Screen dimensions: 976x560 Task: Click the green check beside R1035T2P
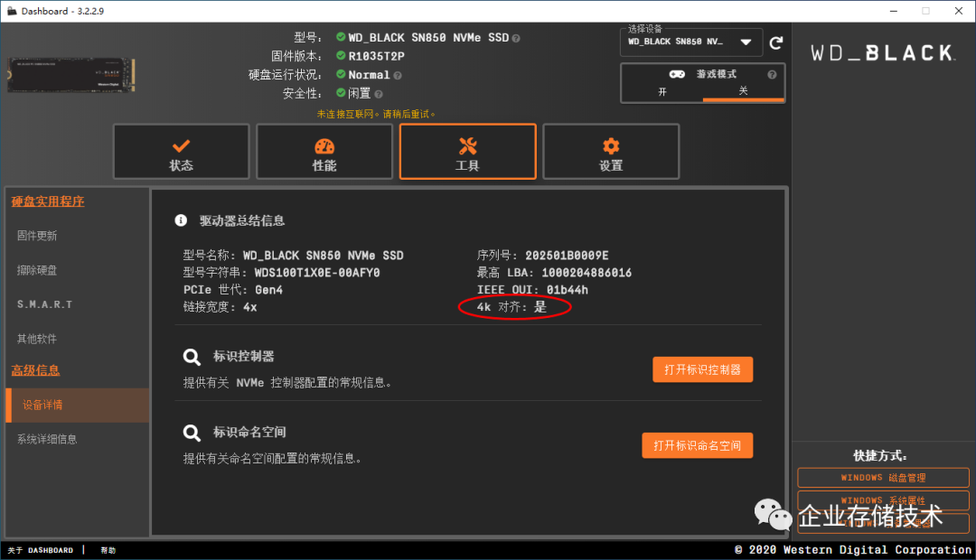click(341, 55)
